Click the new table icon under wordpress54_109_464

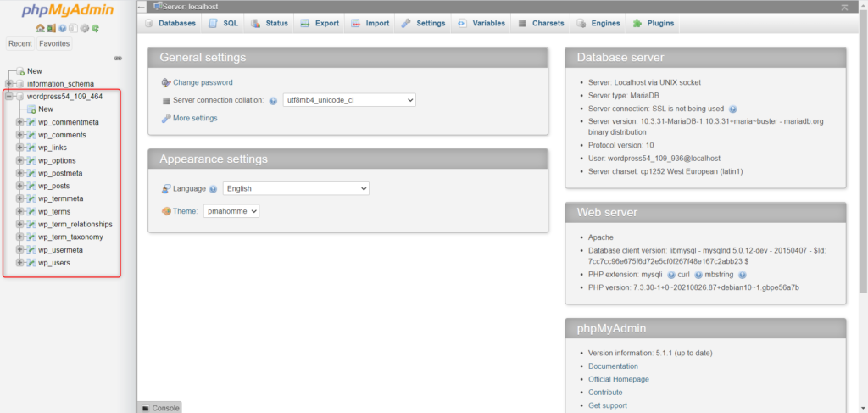coord(31,109)
